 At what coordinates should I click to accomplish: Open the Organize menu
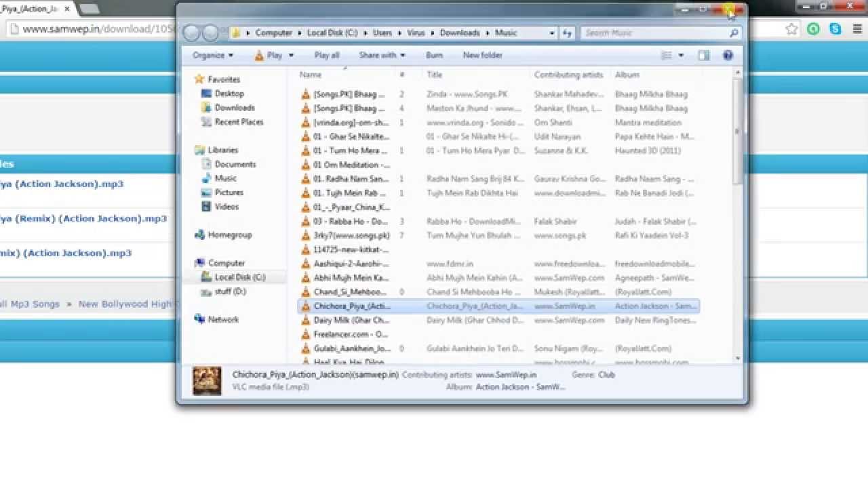212,56
